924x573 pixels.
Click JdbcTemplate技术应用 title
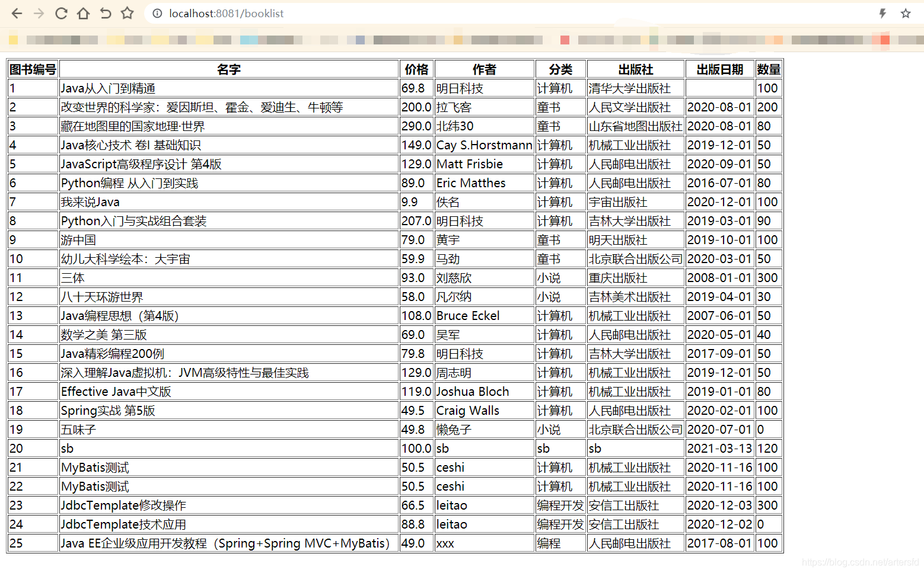[x=123, y=524]
